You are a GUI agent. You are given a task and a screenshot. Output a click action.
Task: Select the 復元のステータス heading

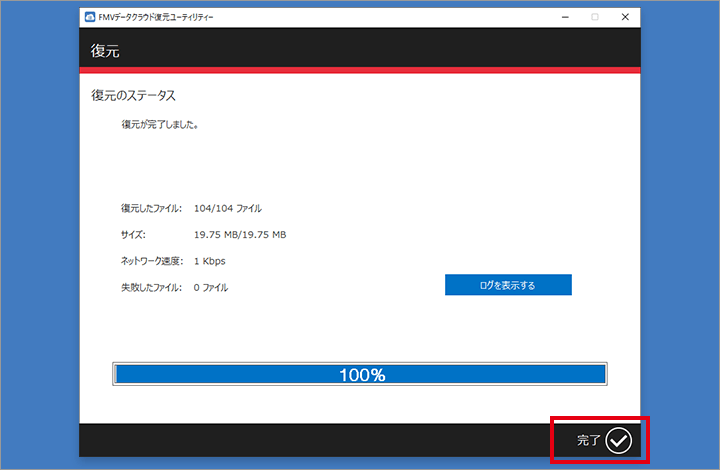pyautogui.click(x=133, y=96)
